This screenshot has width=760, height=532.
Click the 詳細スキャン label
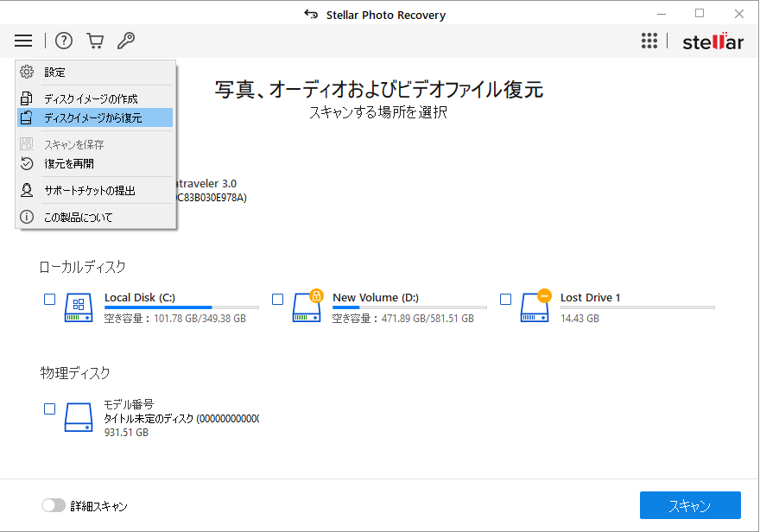(98, 506)
